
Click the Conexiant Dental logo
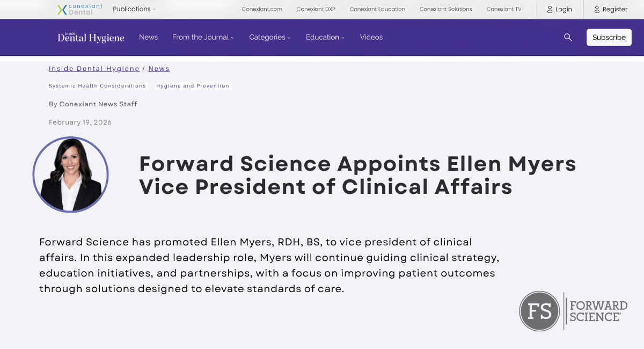(79, 9)
